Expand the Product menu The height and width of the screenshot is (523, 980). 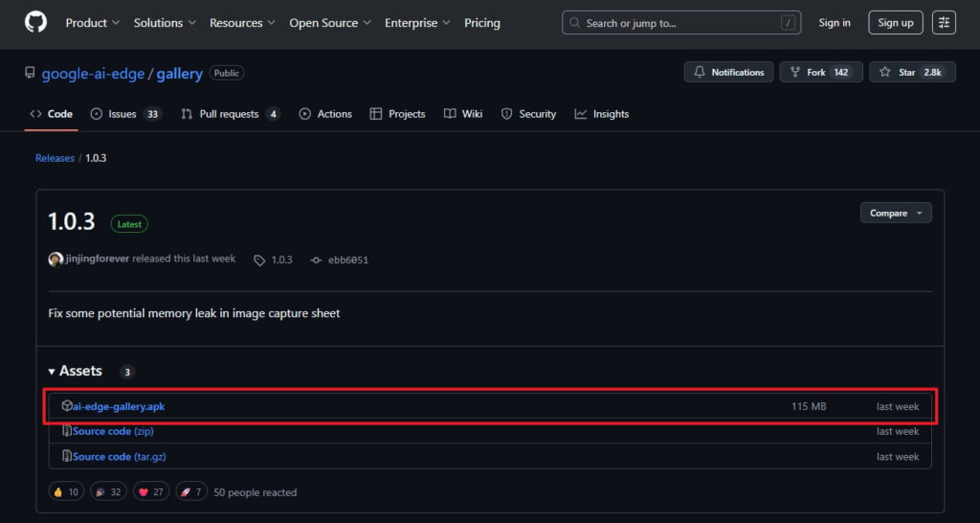92,23
